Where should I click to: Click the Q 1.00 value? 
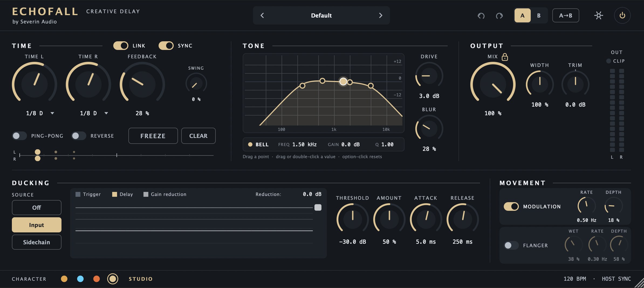[x=387, y=144]
